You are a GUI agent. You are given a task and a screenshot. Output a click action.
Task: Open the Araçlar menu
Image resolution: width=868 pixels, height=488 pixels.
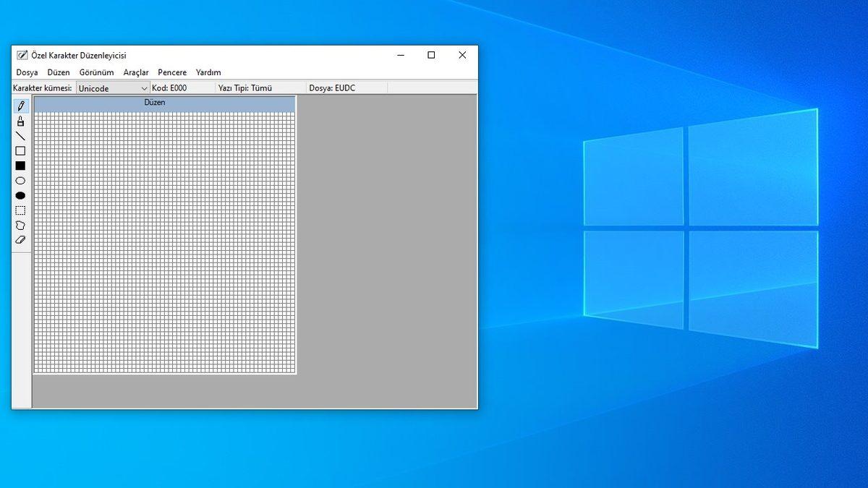coord(136,72)
